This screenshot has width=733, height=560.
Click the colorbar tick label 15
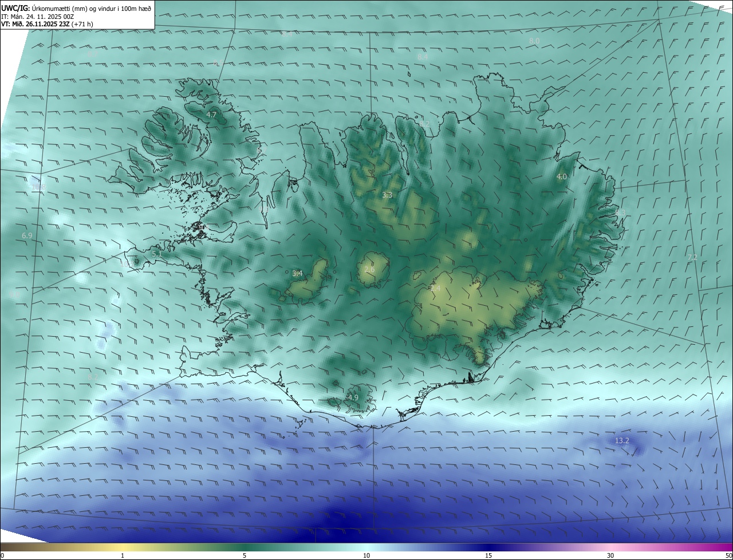(488, 555)
